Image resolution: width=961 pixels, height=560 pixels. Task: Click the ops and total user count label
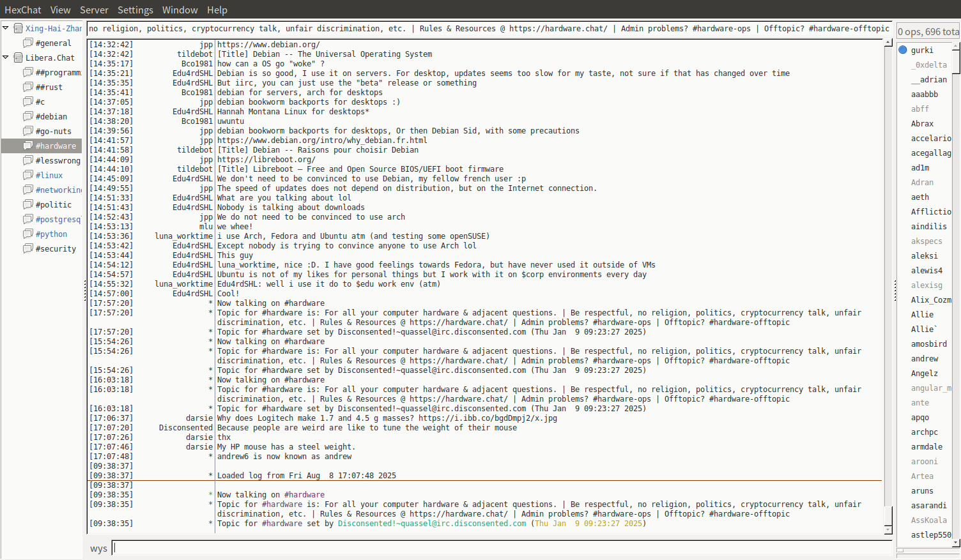928,31
